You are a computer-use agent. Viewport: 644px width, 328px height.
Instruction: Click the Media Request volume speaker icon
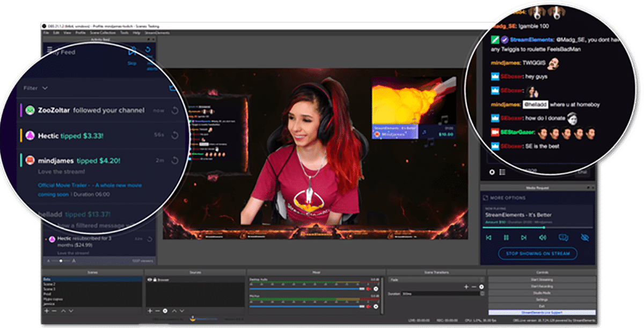pyautogui.click(x=543, y=237)
